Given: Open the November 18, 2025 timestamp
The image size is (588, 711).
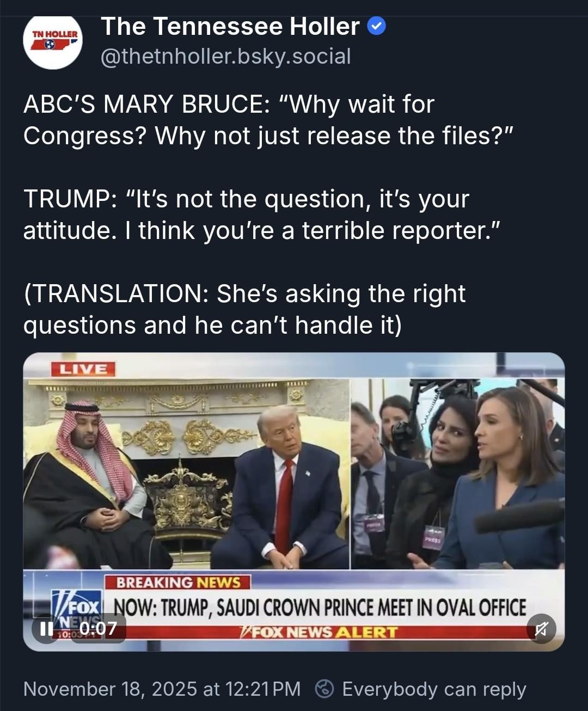Looking at the screenshot, I should pyautogui.click(x=162, y=689).
